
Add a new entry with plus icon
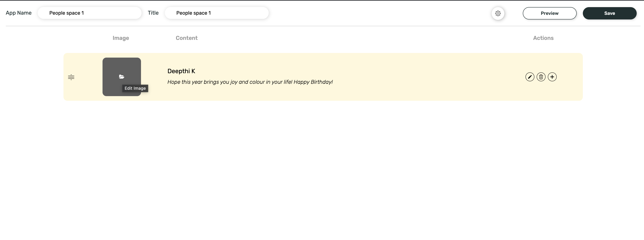pos(552,77)
